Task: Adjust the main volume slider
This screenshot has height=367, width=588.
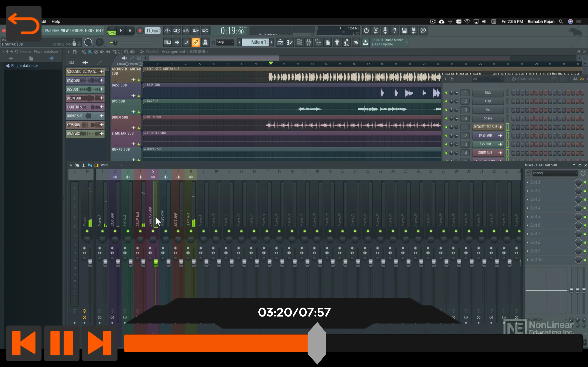Action: pos(115,42)
